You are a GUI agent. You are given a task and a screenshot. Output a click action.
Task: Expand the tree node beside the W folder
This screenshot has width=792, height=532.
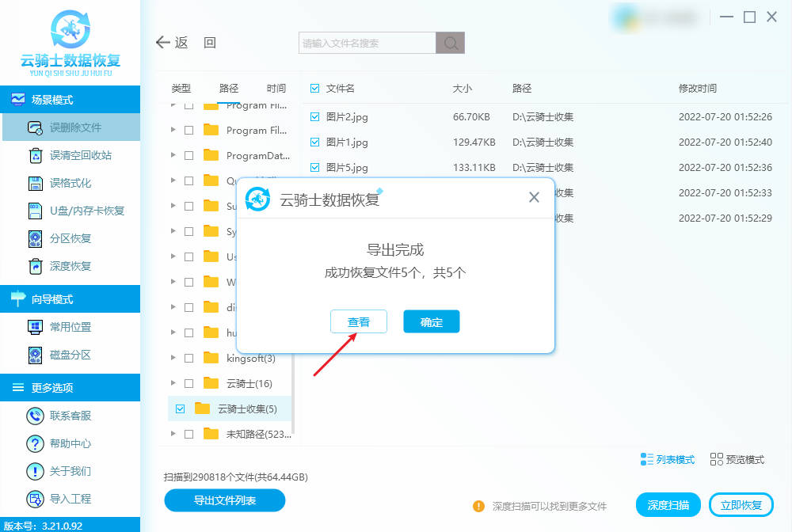click(173, 282)
